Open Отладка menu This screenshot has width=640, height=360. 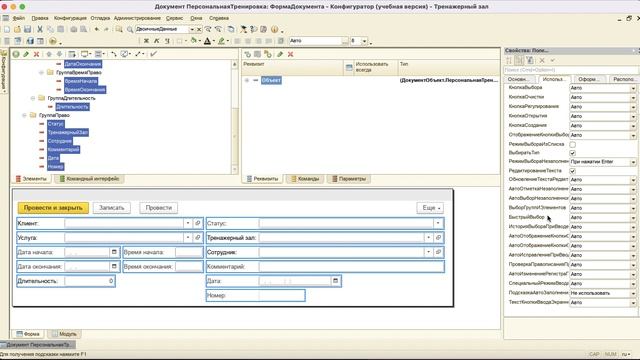(x=100, y=18)
